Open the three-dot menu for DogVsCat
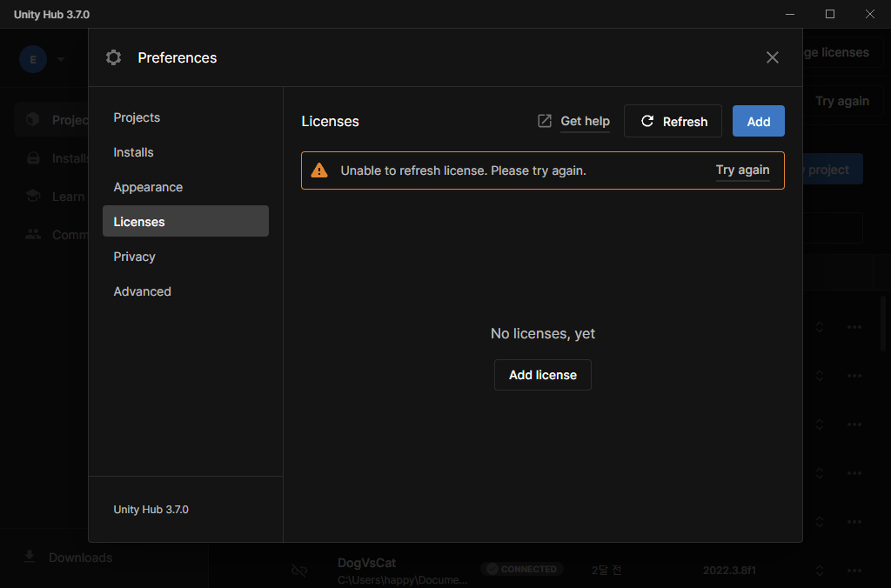The height and width of the screenshot is (588, 891). pyautogui.click(x=854, y=570)
